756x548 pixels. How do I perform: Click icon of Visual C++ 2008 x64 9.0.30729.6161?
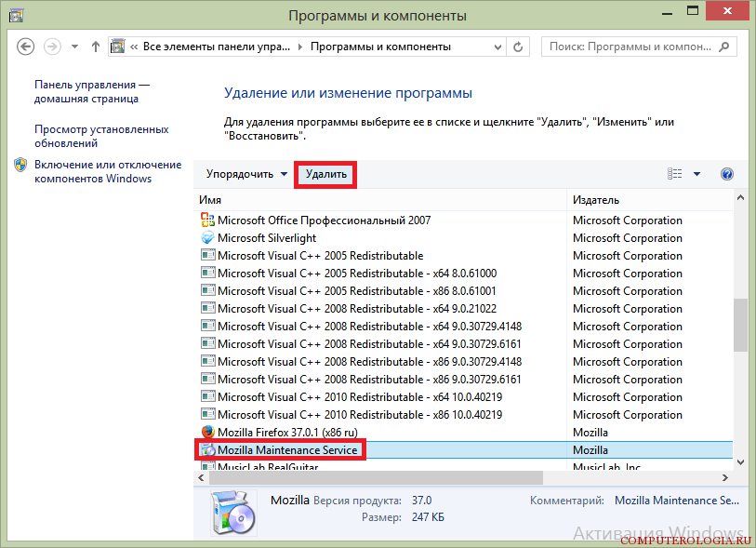tap(207, 344)
